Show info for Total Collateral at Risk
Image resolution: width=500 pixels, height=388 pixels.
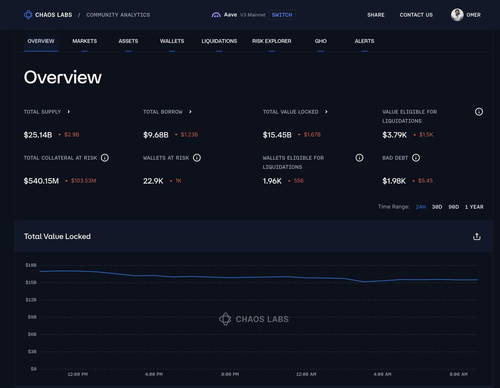tap(105, 158)
